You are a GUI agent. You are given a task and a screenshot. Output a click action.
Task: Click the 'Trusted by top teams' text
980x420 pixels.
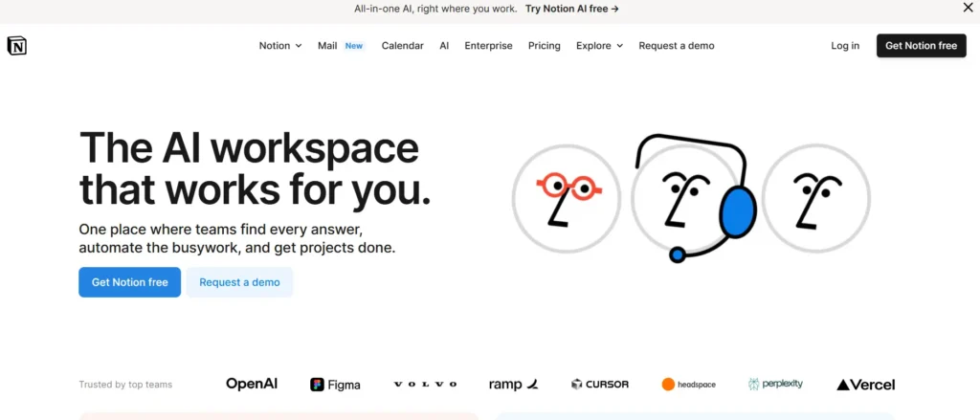(125, 385)
